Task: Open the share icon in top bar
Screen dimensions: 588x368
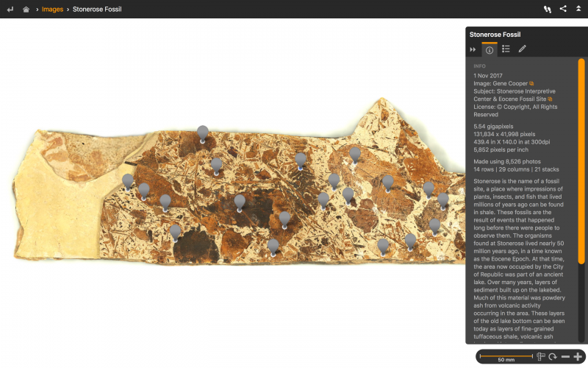Action: coord(563,10)
